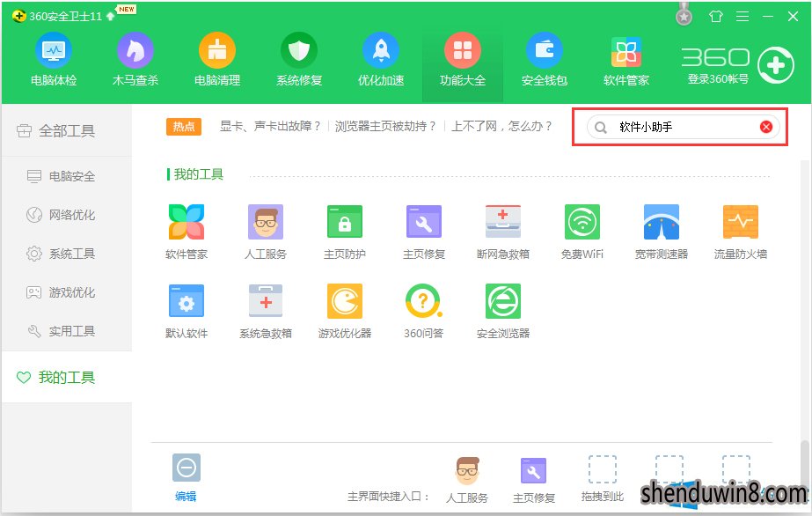Open 木马查杀 horse icon
Viewport: 812px width, 516px height.
coord(135,60)
